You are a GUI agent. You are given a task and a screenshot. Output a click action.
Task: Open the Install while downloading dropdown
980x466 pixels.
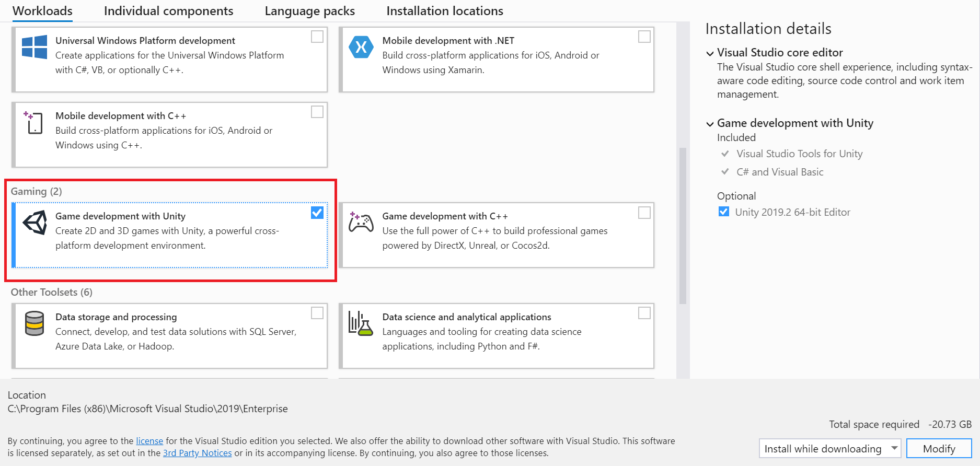[829, 448]
